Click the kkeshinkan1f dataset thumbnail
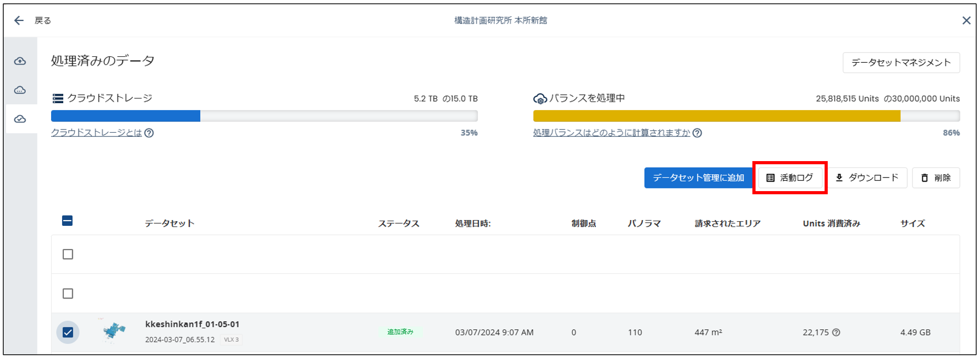Viewport: 980px width, 358px height. coord(114,331)
